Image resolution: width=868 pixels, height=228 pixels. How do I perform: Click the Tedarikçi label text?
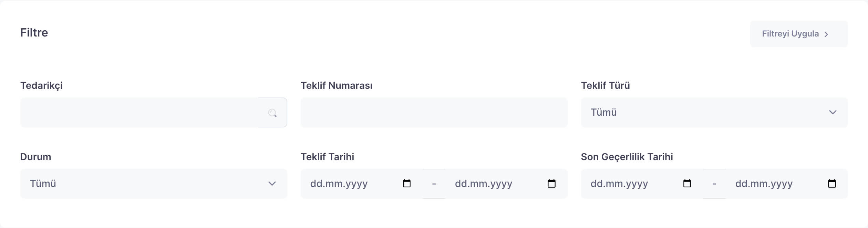pos(41,85)
